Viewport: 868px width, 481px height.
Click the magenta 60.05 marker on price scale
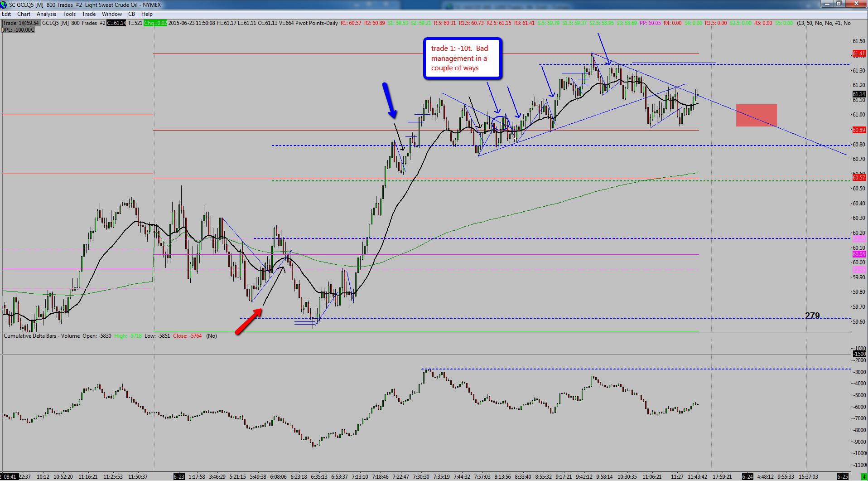tap(859, 254)
